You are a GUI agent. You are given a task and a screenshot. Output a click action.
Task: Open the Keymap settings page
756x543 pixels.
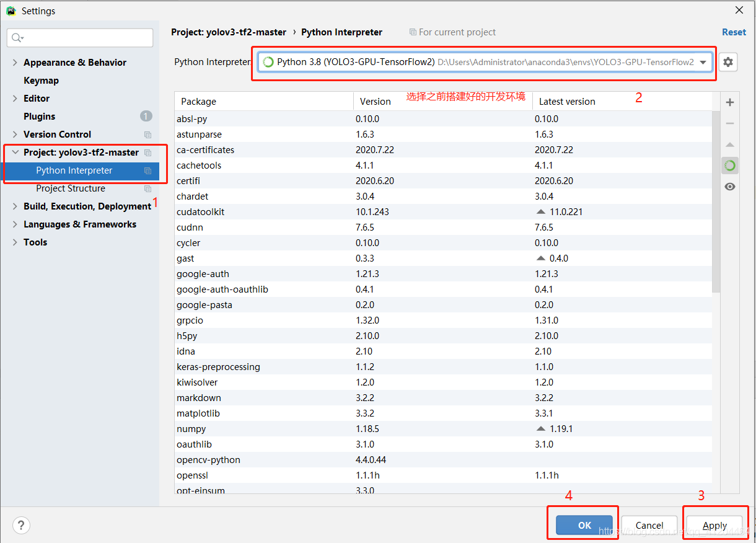click(41, 81)
